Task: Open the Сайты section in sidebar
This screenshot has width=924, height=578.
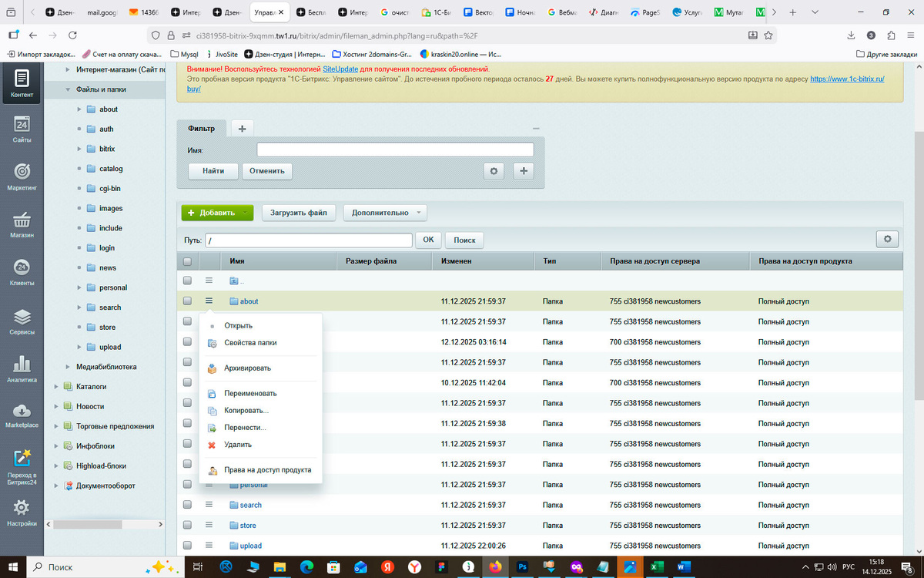Action: pyautogui.click(x=22, y=129)
